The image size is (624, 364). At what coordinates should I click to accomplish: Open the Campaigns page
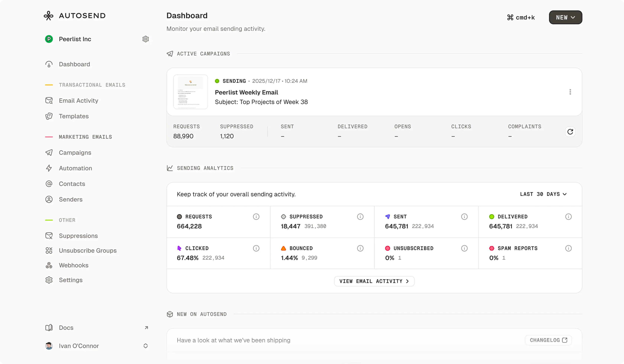coord(75,152)
